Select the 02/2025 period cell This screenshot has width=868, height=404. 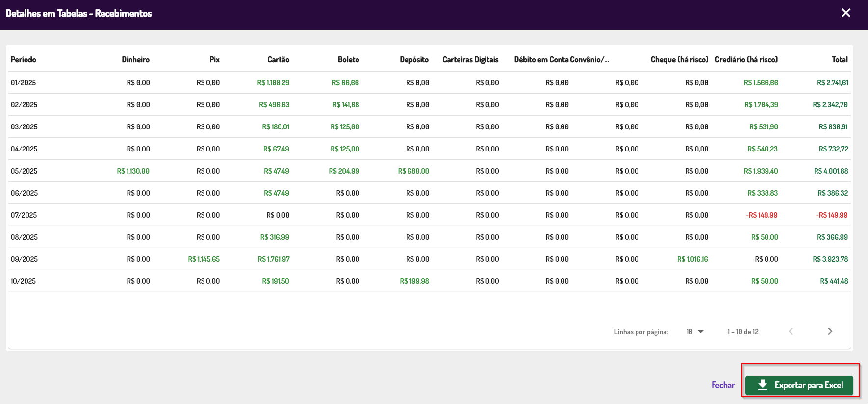click(24, 105)
